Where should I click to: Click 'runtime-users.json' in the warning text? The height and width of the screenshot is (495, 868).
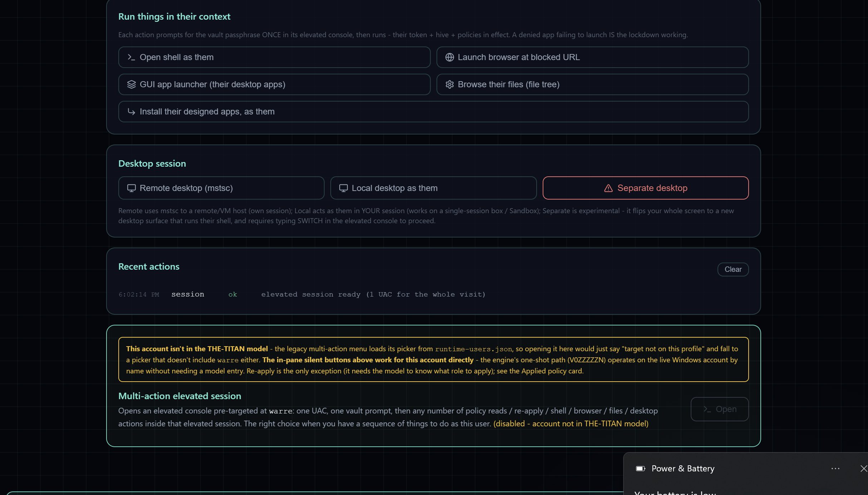[x=473, y=349]
